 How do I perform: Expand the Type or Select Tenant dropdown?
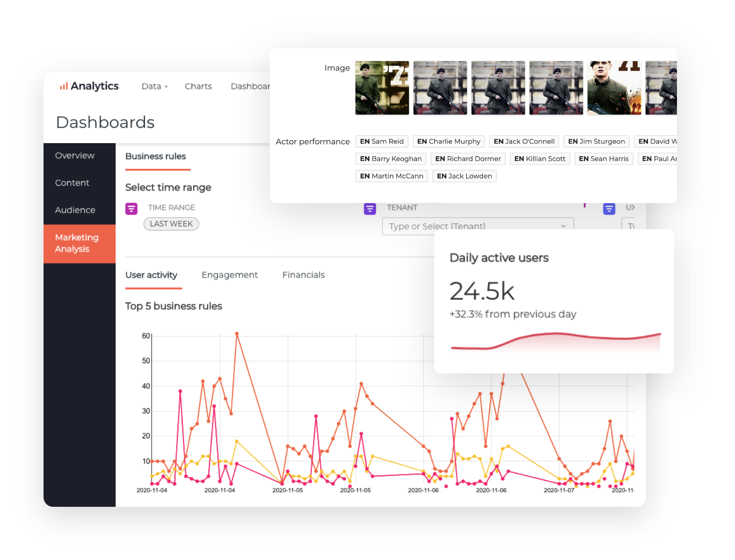563,226
